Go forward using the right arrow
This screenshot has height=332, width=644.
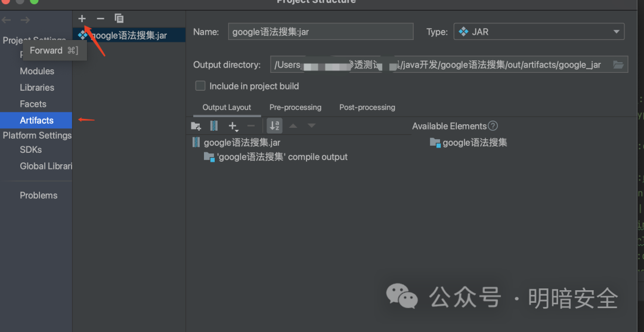coord(25,20)
